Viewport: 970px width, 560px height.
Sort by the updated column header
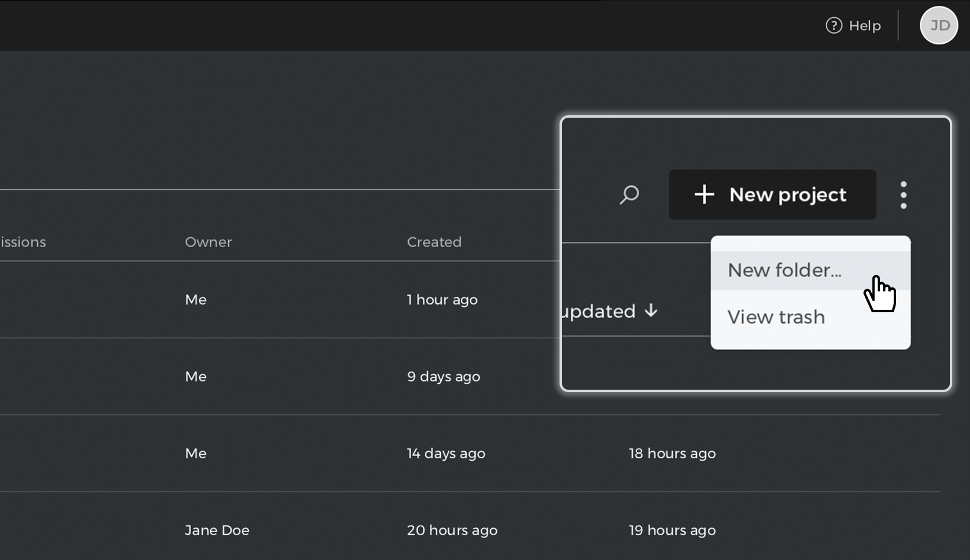[599, 312]
